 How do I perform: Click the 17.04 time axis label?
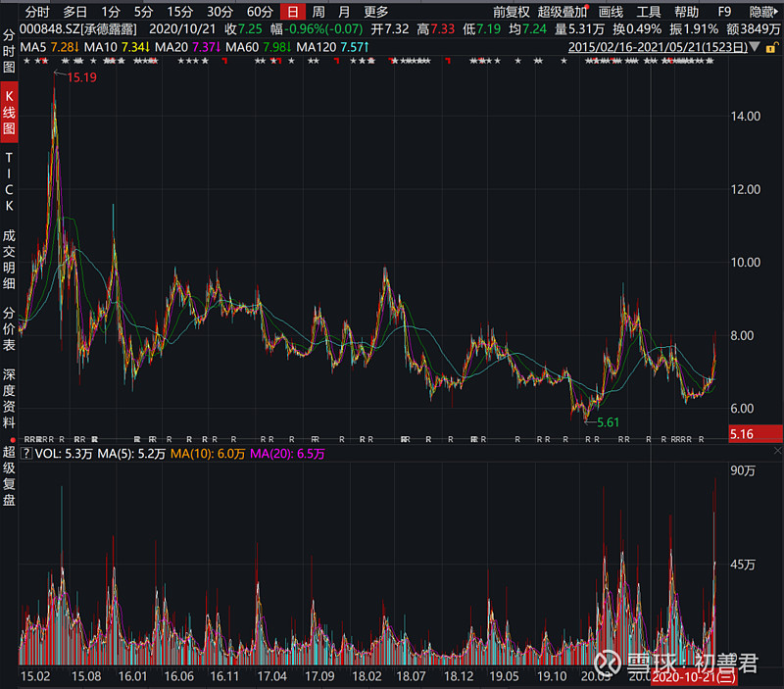272,676
